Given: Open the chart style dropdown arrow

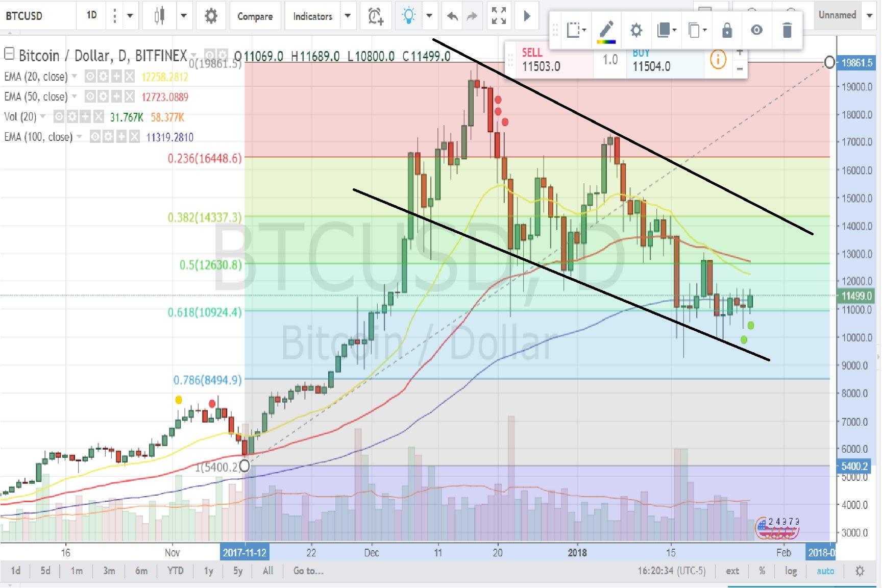Looking at the screenshot, I should point(184,16).
